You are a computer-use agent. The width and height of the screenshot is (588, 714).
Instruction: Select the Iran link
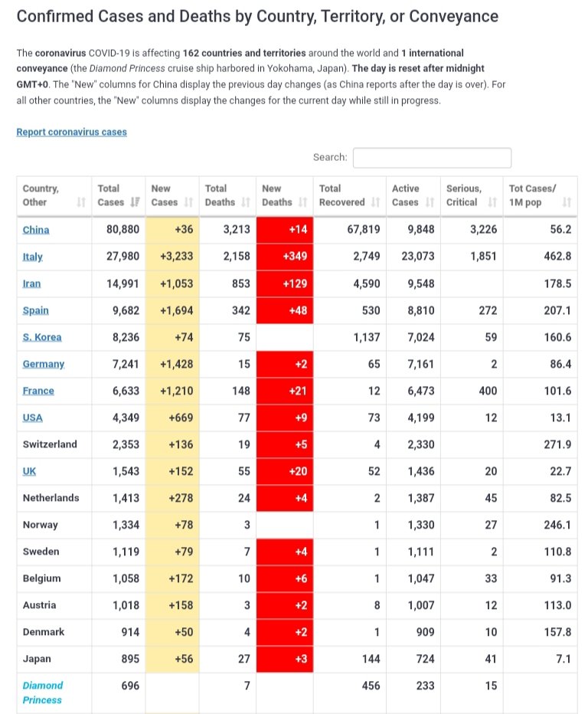(x=31, y=283)
